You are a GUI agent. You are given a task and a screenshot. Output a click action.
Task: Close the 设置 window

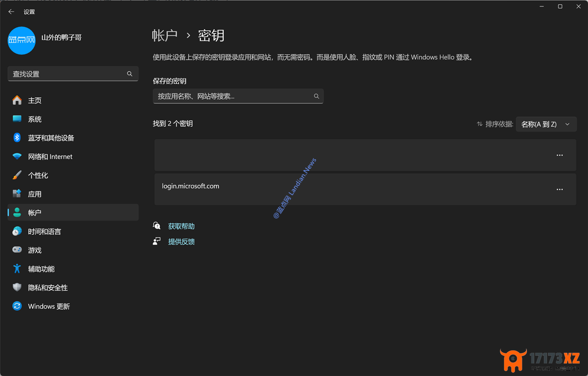coord(578,6)
